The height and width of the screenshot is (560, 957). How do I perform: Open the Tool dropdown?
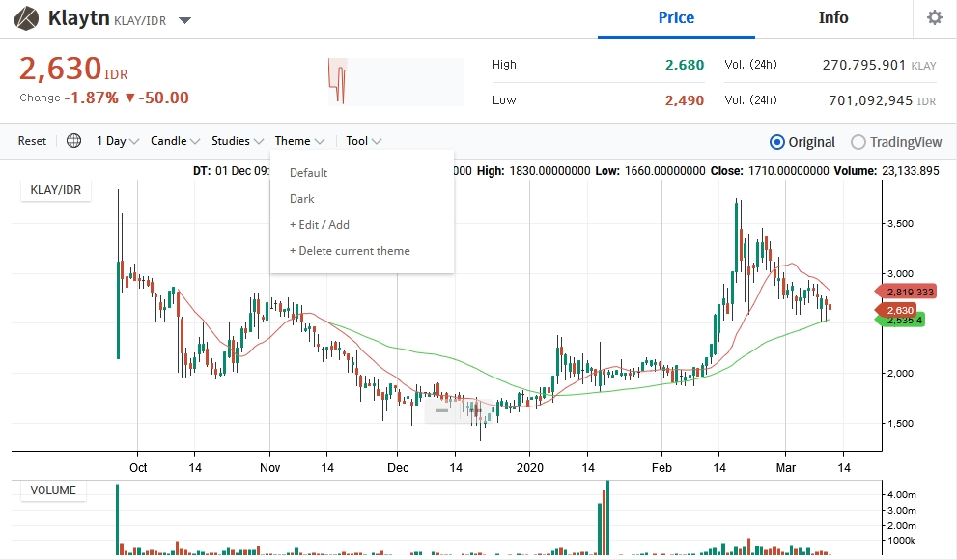tap(363, 141)
